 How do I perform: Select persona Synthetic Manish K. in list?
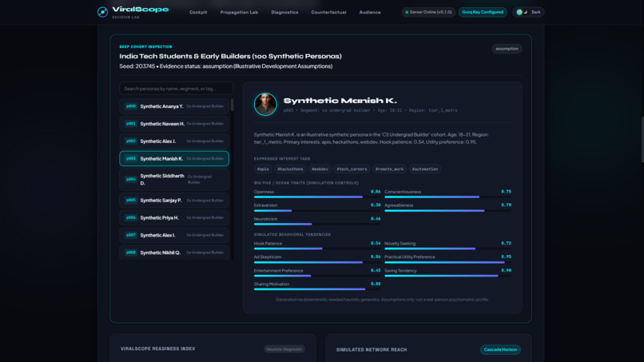point(174,158)
